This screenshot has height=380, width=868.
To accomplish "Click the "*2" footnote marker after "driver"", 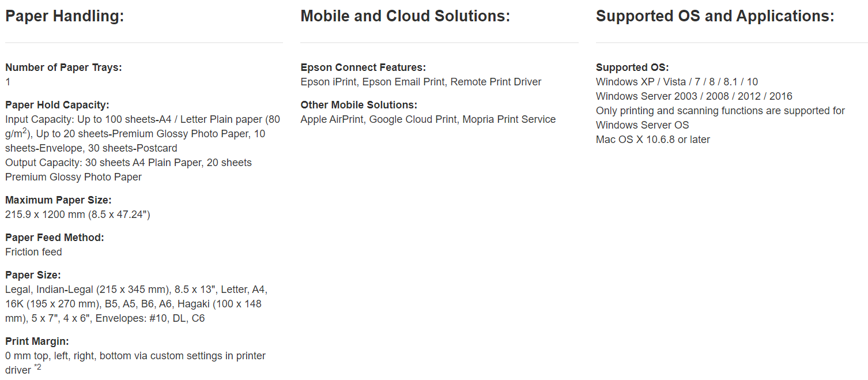I will (x=37, y=367).
